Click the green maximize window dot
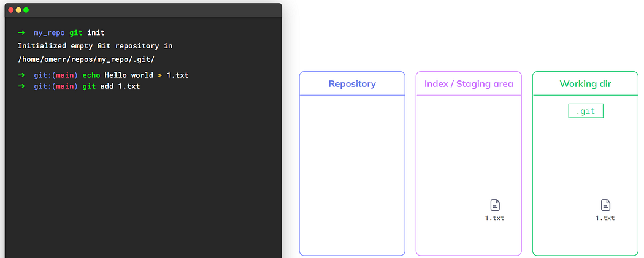Screen dimensions: 644x258 [x=26, y=10]
